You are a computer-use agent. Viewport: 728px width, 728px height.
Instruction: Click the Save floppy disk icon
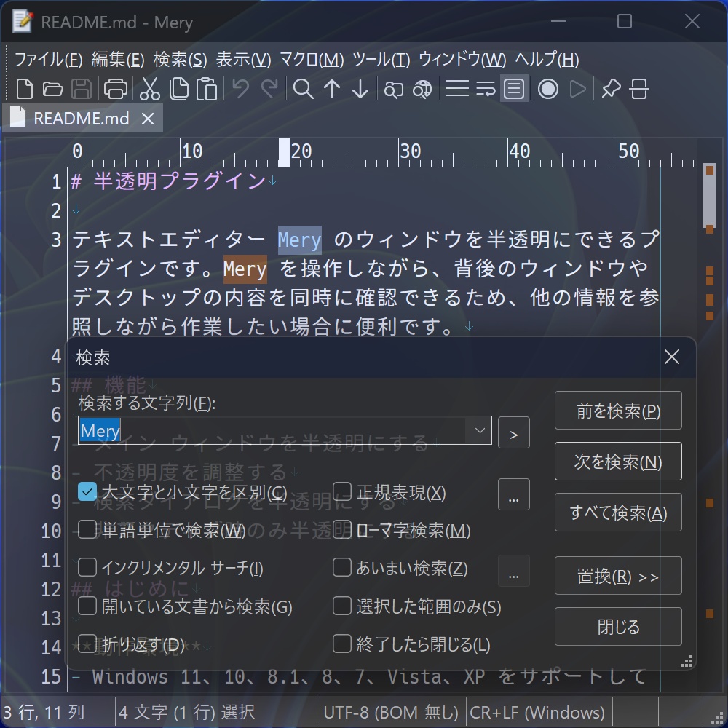click(82, 88)
